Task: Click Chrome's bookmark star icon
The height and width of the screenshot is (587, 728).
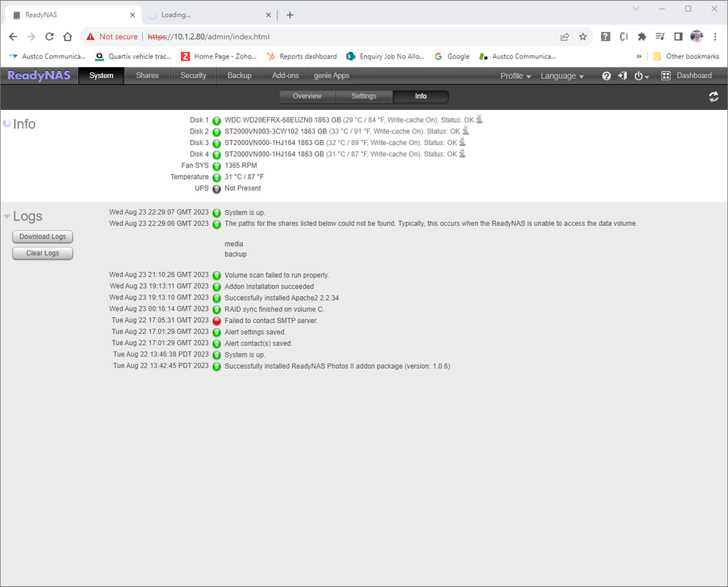Action: point(583,36)
